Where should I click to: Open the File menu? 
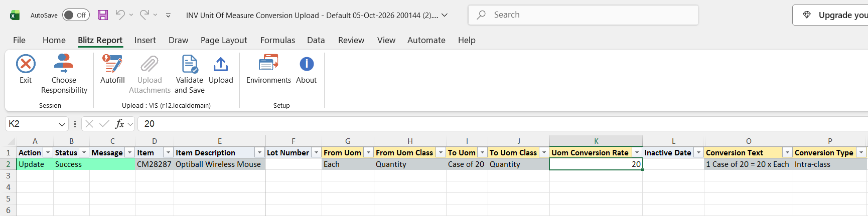click(19, 40)
